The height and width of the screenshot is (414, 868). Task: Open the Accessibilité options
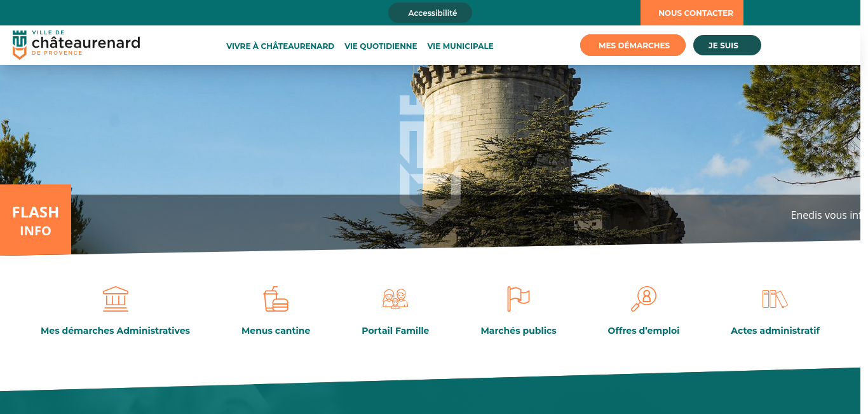pyautogui.click(x=430, y=13)
